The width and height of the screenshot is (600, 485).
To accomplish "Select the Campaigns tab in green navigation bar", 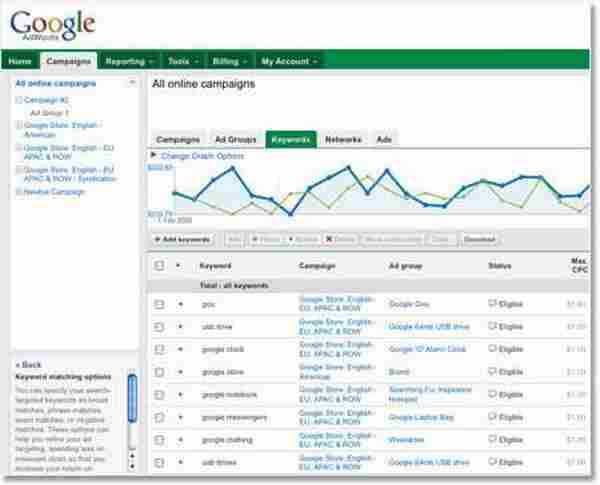I will pyautogui.click(x=69, y=61).
